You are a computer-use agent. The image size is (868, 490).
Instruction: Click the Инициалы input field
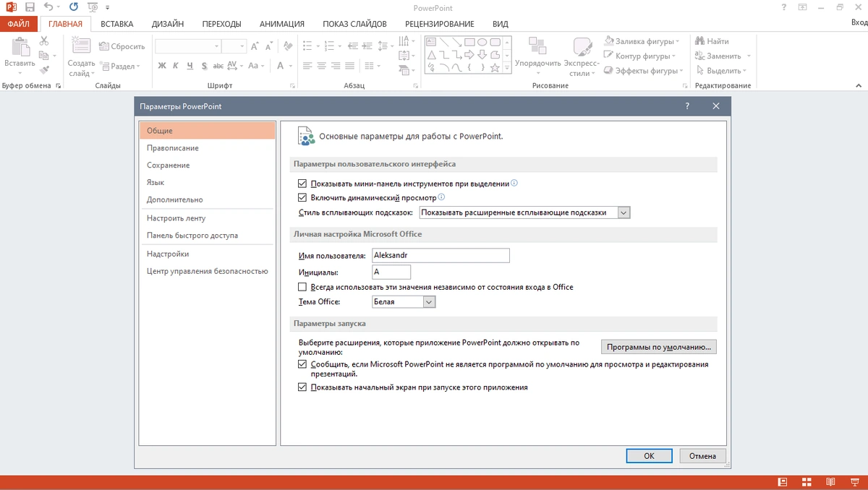[391, 272]
